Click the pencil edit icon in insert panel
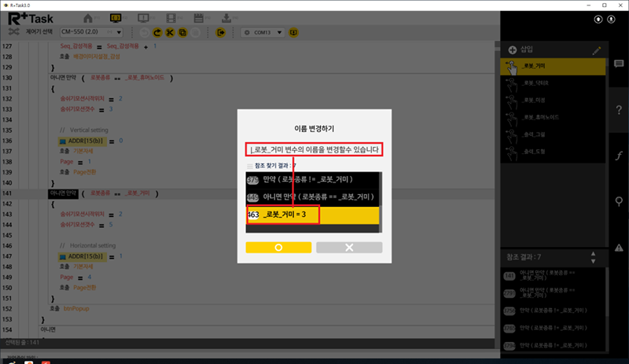Image resolution: width=629 pixels, height=364 pixels. [596, 50]
